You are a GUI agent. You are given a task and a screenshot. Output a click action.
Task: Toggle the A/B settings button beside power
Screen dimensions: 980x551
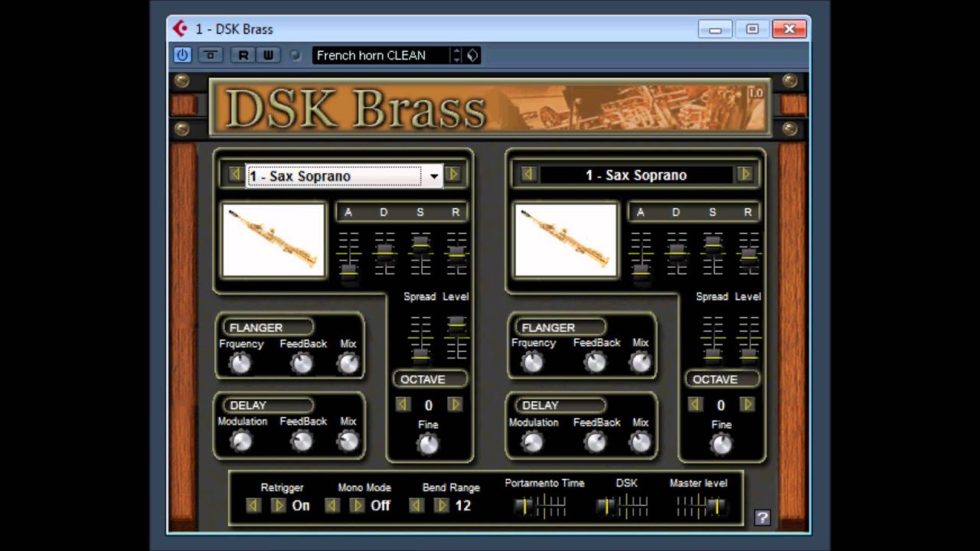click(x=211, y=55)
